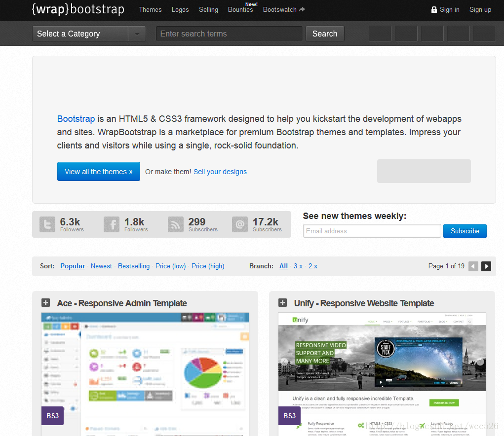Open the Unify website template thumbnail

382,374
